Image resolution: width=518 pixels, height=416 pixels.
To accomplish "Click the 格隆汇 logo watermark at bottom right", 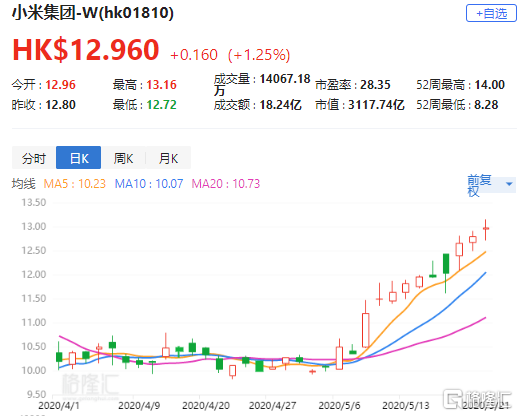I will pos(477,398).
